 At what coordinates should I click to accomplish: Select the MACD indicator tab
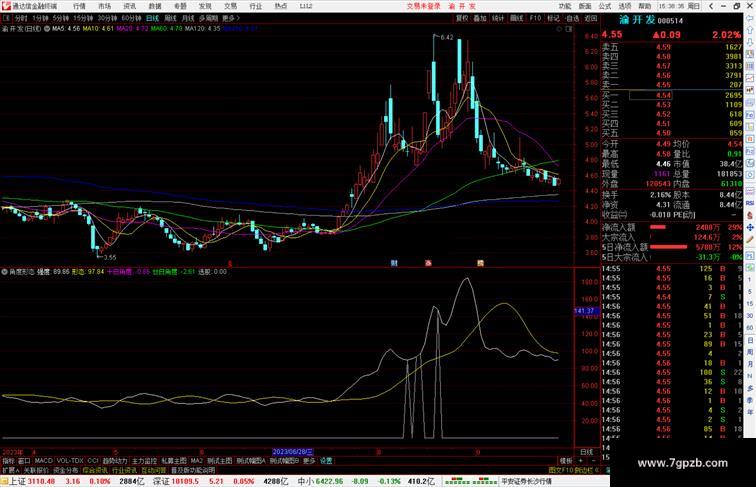pos(43,461)
